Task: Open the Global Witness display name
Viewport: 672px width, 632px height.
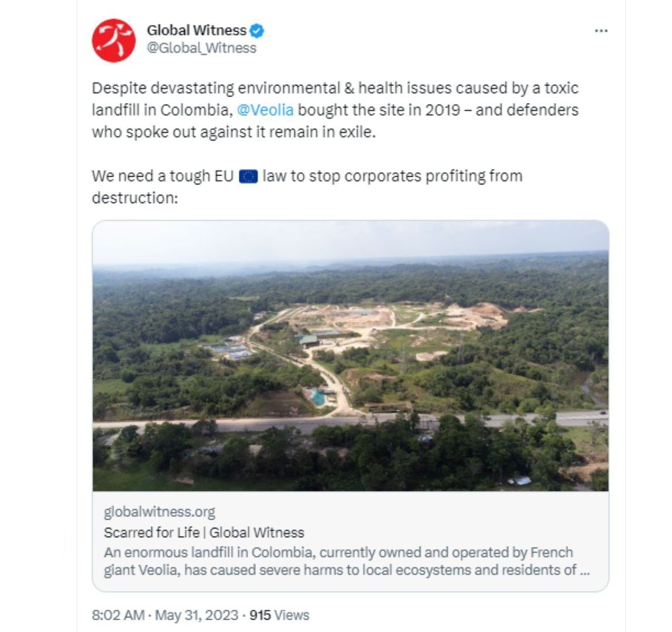Action: pyautogui.click(x=196, y=30)
